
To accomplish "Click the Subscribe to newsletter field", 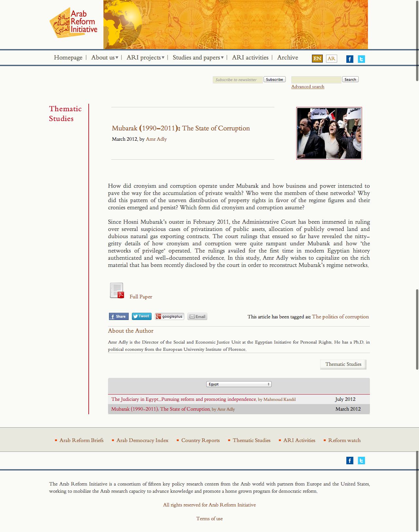I will tap(238, 80).
